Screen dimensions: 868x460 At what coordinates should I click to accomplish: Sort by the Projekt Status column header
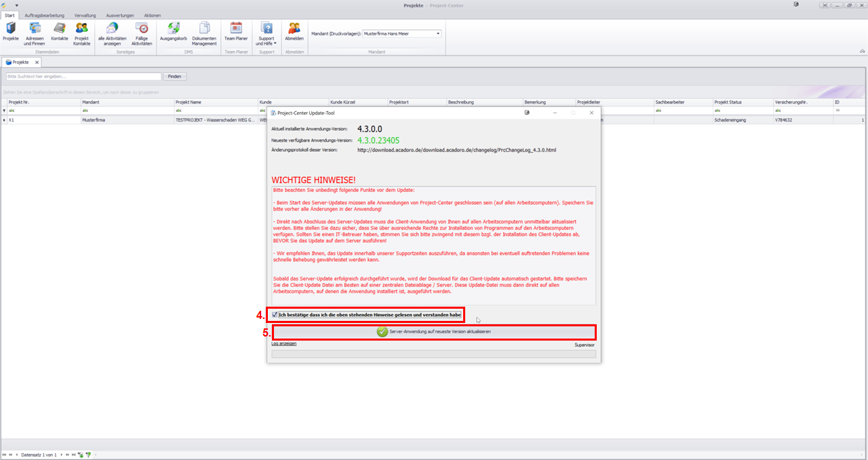(x=728, y=102)
